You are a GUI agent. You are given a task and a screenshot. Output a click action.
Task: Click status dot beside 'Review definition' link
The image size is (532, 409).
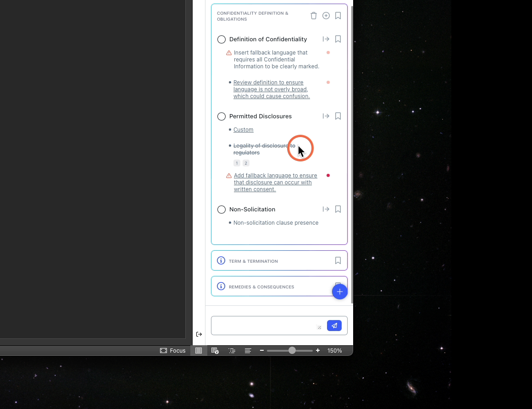pos(328,83)
